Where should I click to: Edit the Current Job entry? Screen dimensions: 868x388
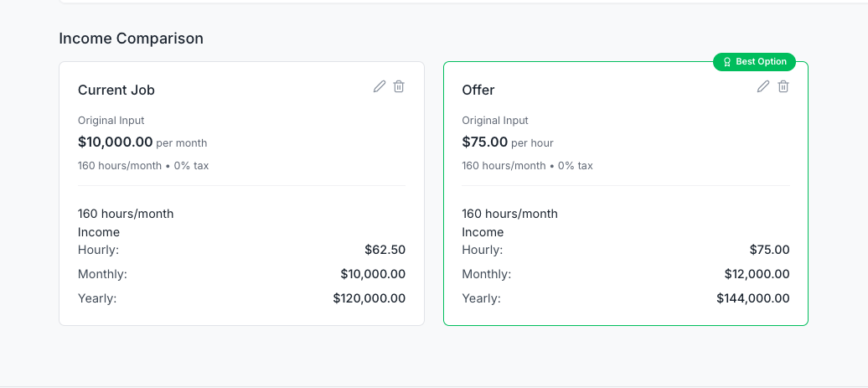(380, 86)
